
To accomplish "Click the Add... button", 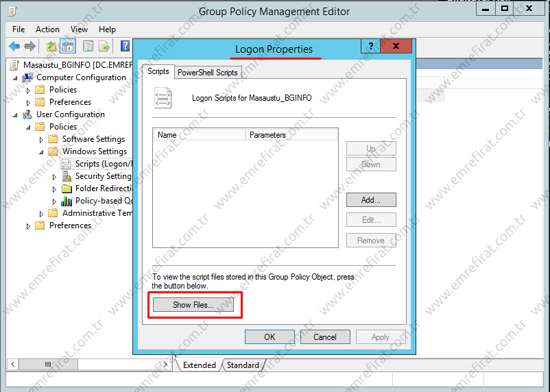I will [x=370, y=200].
